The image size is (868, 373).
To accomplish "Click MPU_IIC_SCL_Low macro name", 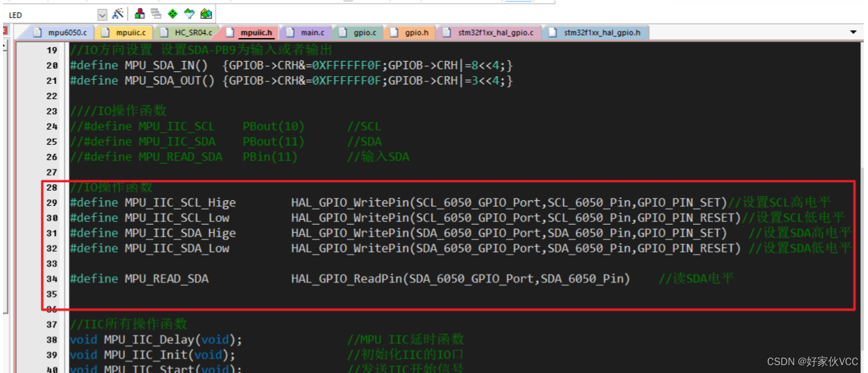I will pos(177,218).
